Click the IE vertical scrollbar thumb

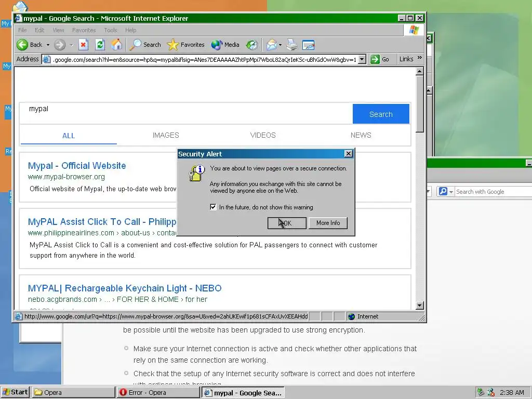pos(420,104)
